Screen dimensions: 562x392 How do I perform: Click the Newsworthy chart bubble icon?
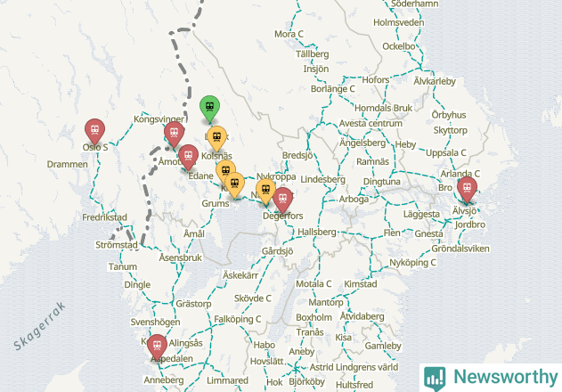(x=435, y=379)
